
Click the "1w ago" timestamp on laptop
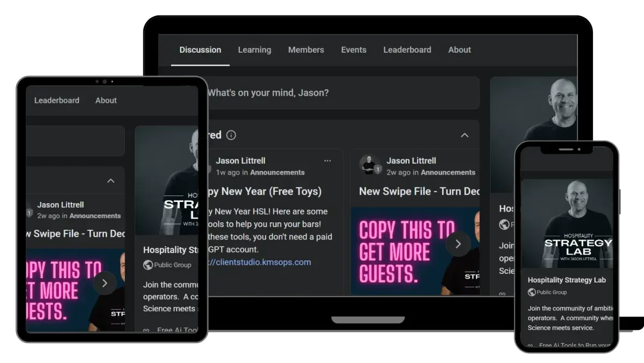(228, 172)
